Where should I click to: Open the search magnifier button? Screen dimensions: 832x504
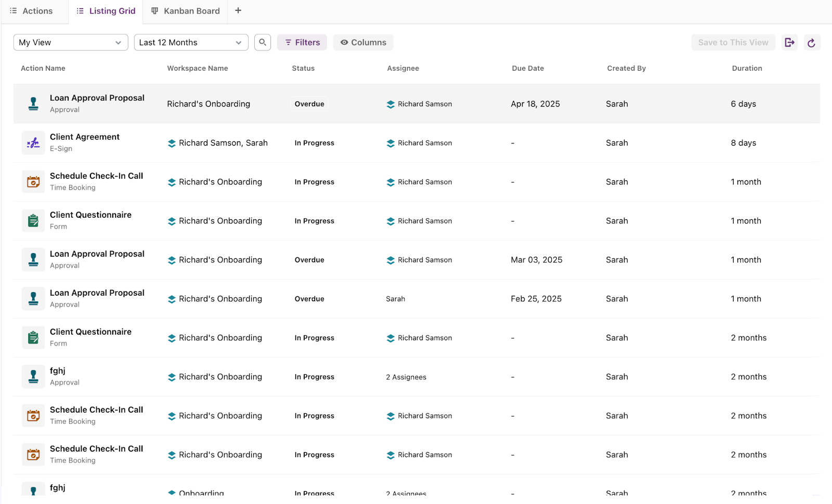click(x=263, y=42)
